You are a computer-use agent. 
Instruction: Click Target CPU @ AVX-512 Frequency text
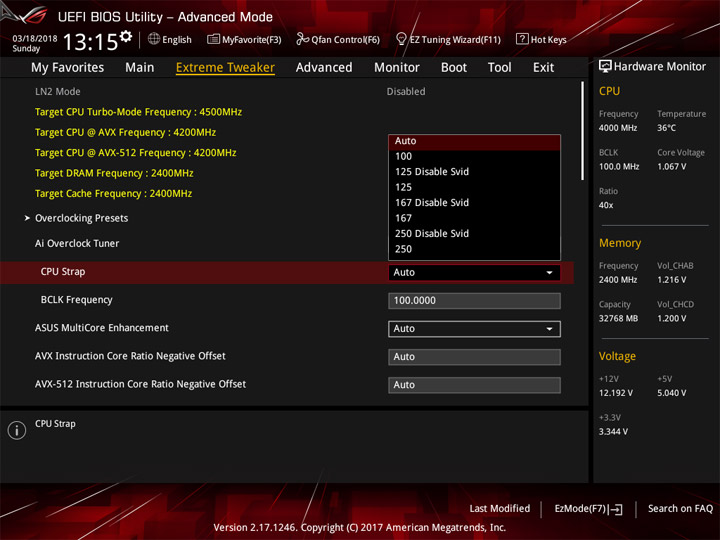pyautogui.click(x=135, y=153)
